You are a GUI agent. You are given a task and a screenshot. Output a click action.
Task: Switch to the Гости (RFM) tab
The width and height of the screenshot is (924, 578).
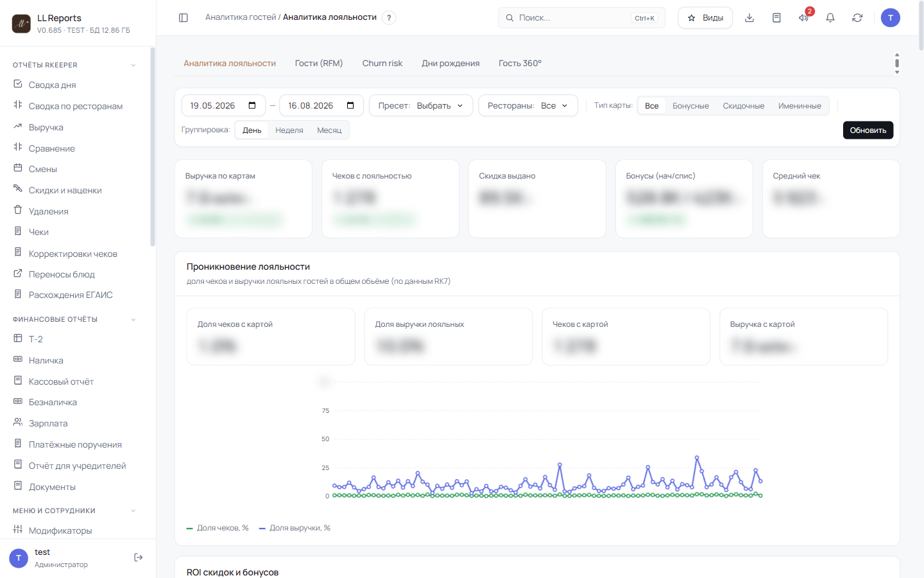tap(319, 63)
